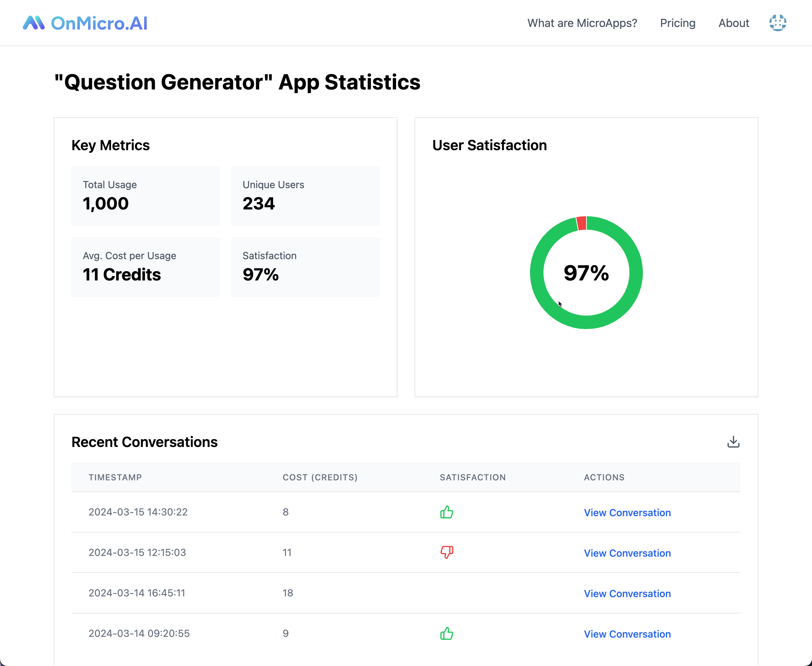This screenshot has height=666, width=812.
Task: Select the Unique Users metric card
Action: (x=305, y=196)
